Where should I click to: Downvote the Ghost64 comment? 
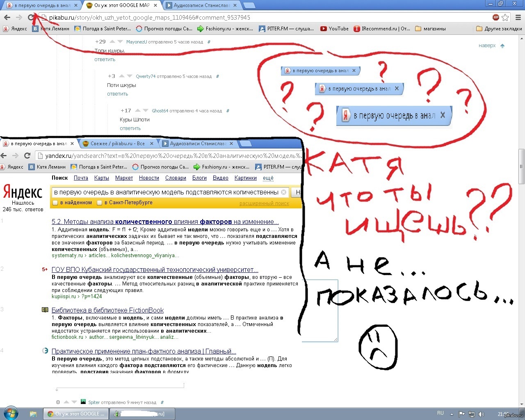point(146,110)
